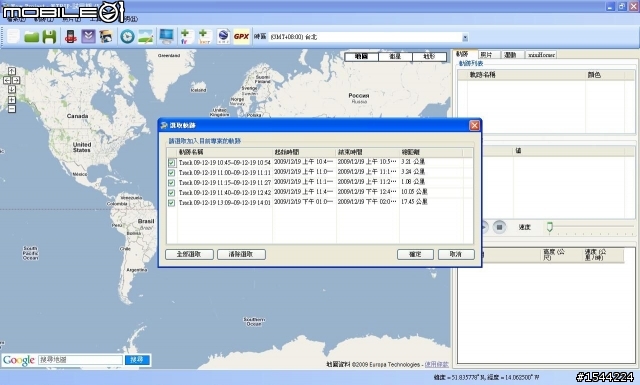The image size is (640, 385).
Task: Click the landscape picture edit icon
Action: [x=146, y=37]
